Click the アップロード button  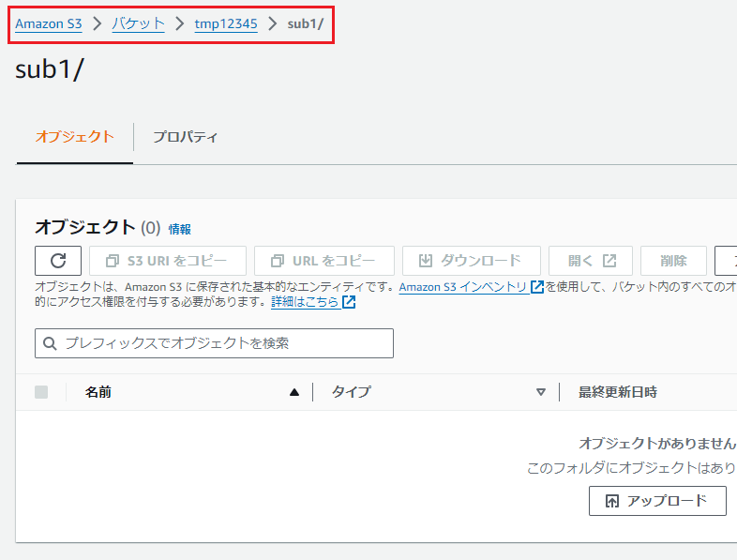[x=657, y=501]
